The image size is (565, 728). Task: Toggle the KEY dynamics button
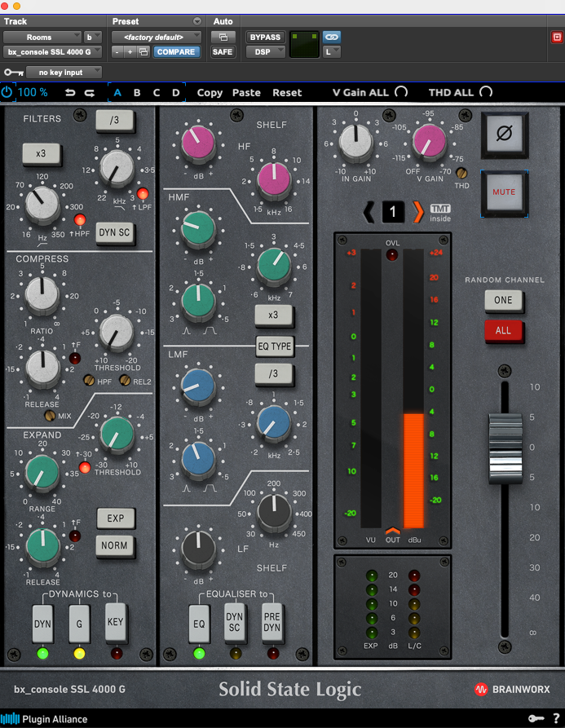tap(116, 622)
